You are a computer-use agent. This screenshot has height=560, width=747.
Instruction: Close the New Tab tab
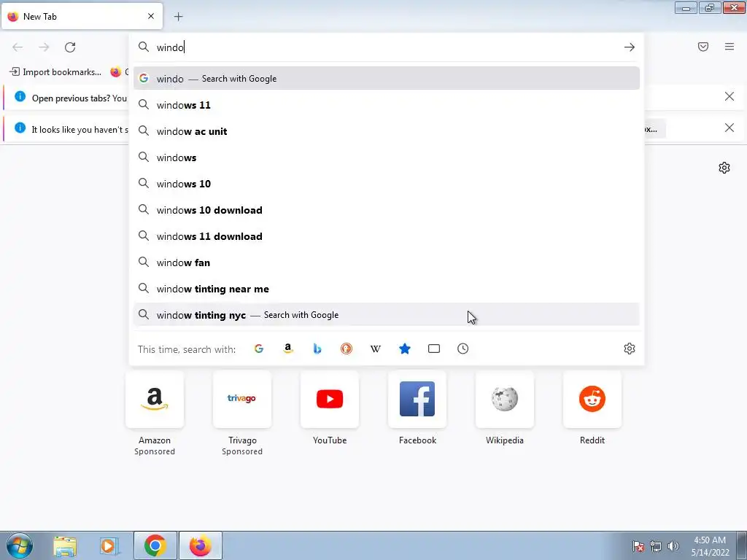tap(151, 16)
